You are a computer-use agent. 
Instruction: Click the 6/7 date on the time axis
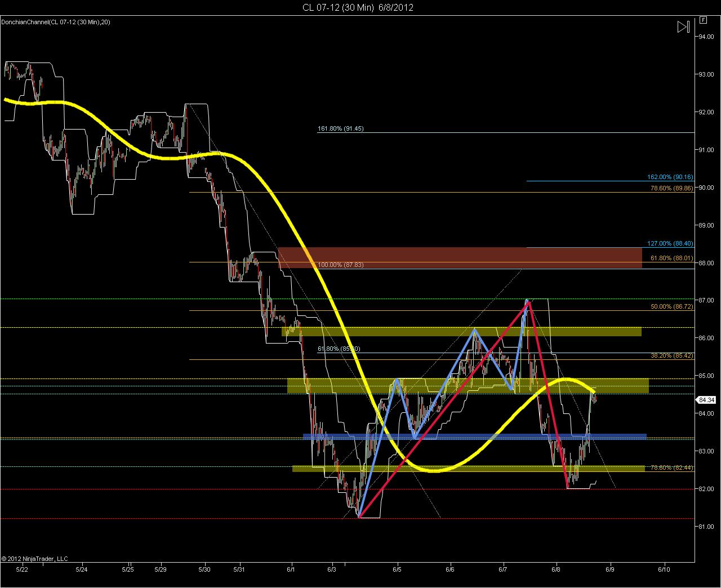[x=502, y=570]
